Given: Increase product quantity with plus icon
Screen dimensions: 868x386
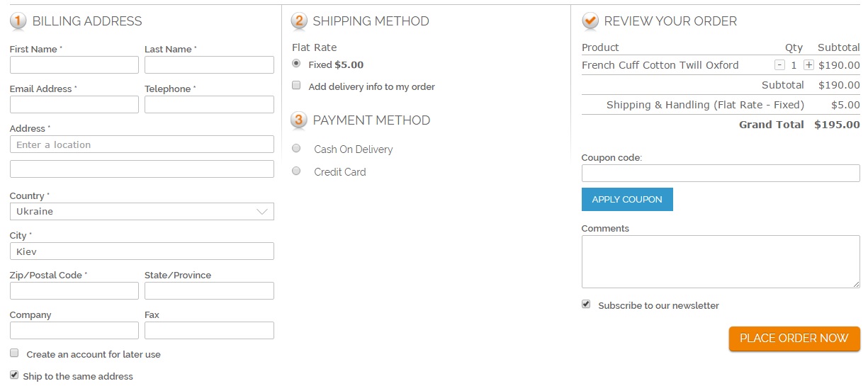Looking at the screenshot, I should tap(808, 65).
